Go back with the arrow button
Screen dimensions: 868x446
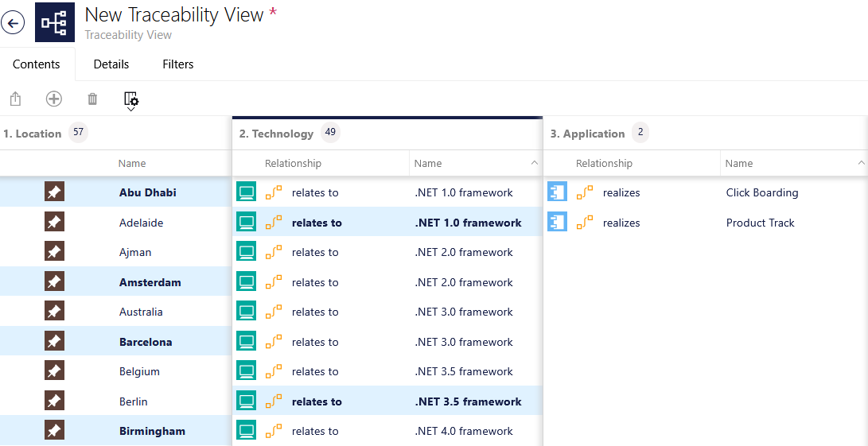[13, 23]
